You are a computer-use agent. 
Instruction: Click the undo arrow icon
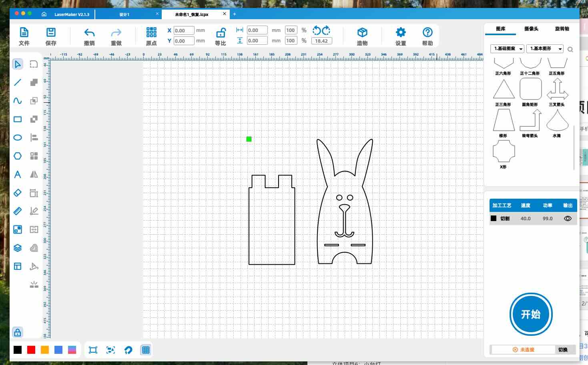(x=89, y=33)
